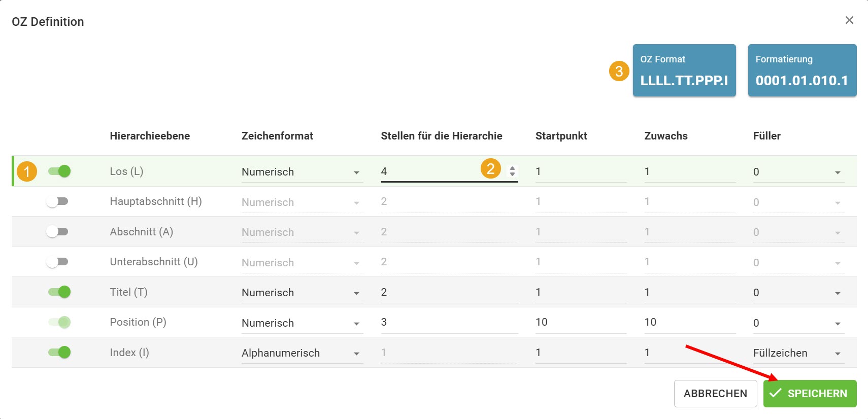
Task: Close the OZ Definition dialog
Action: (x=849, y=20)
